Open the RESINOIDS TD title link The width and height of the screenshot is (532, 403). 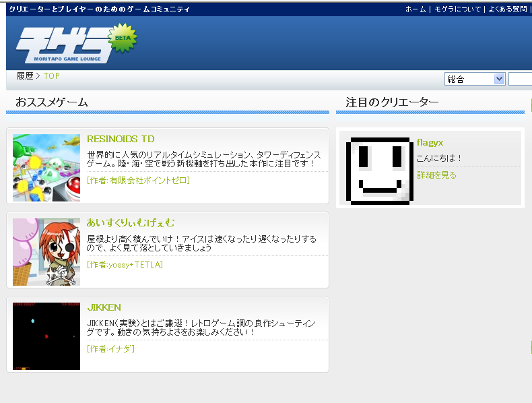coord(121,139)
